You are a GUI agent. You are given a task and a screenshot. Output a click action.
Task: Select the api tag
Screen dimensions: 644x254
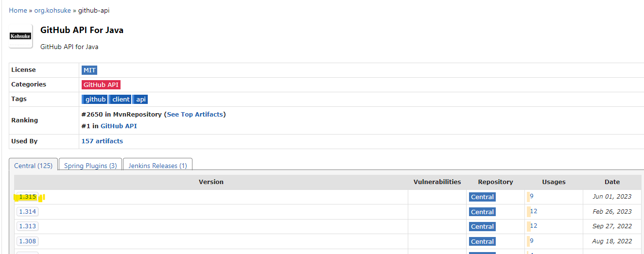[x=140, y=99]
